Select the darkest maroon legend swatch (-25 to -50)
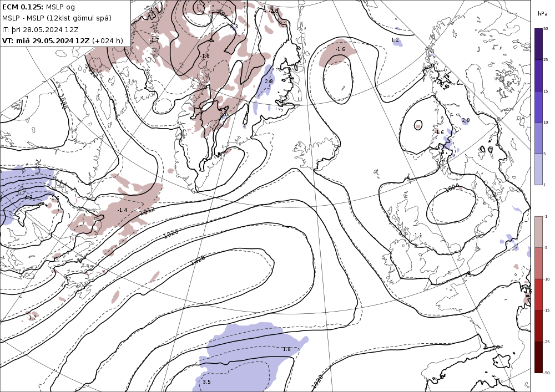The image size is (555, 392). [538, 357]
